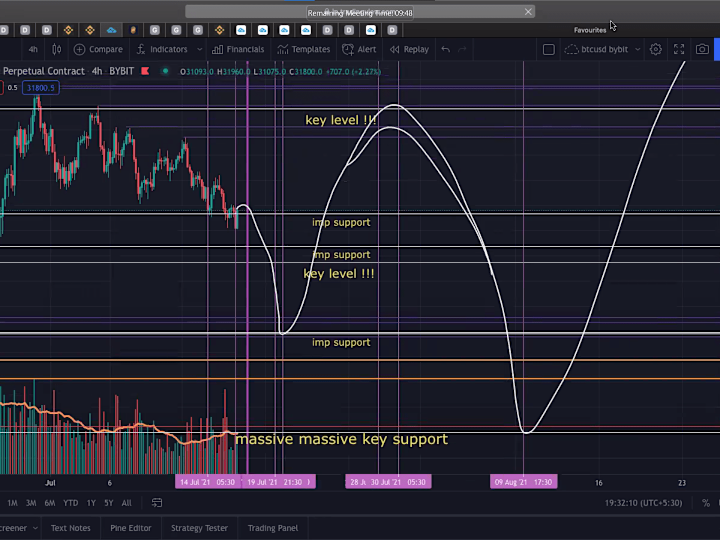
Task: Set date range to YTD
Action: point(70,503)
